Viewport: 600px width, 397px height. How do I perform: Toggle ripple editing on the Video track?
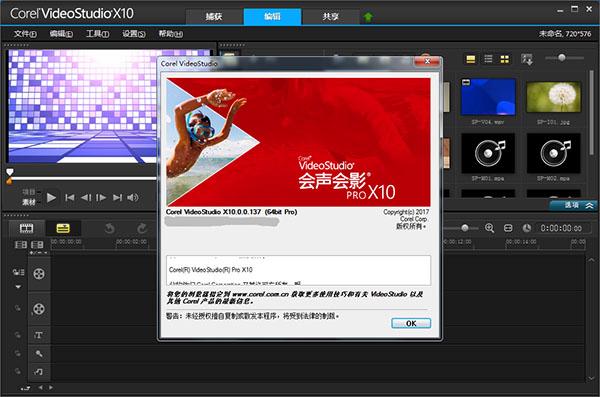coord(18,272)
